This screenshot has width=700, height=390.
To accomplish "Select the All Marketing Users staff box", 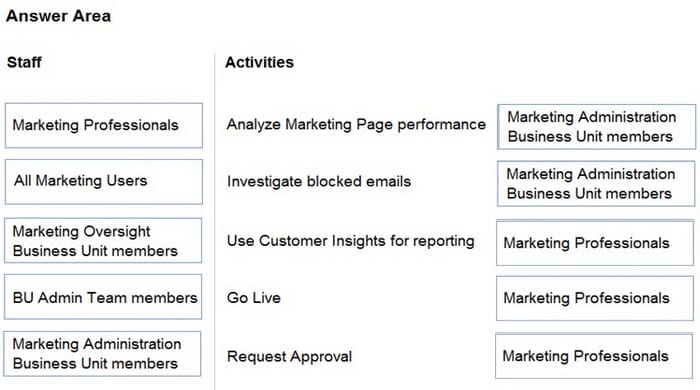I will pyautogui.click(x=104, y=182).
